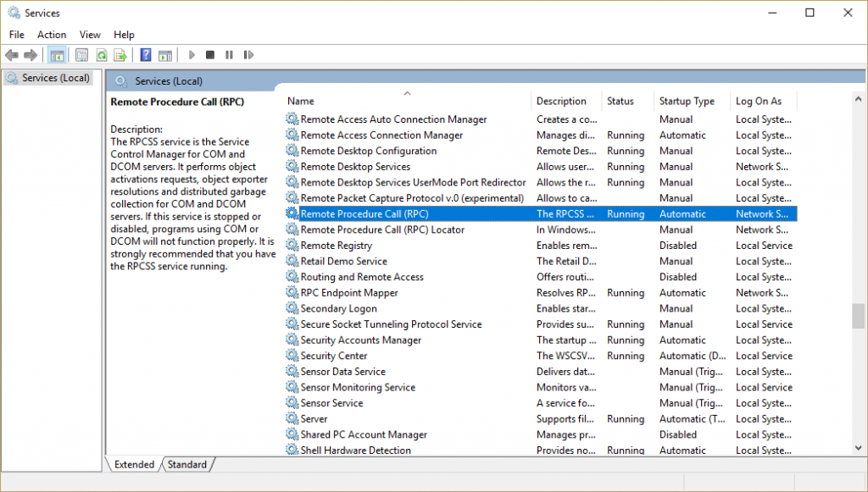Open the View menu

90,34
